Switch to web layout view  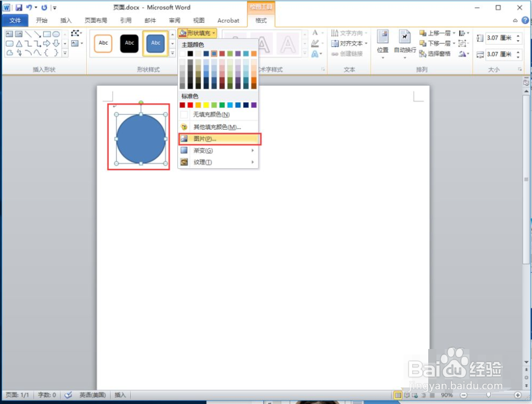click(415, 395)
